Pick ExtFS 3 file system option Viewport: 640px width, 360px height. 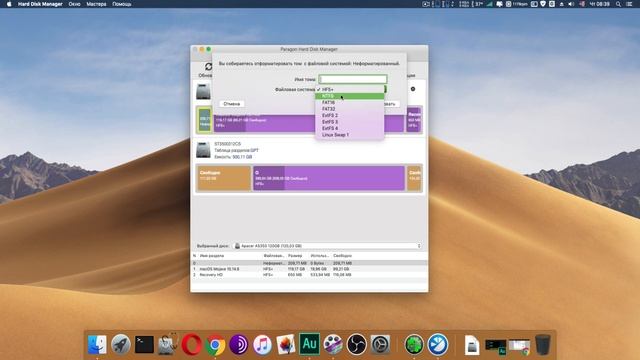[349, 122]
